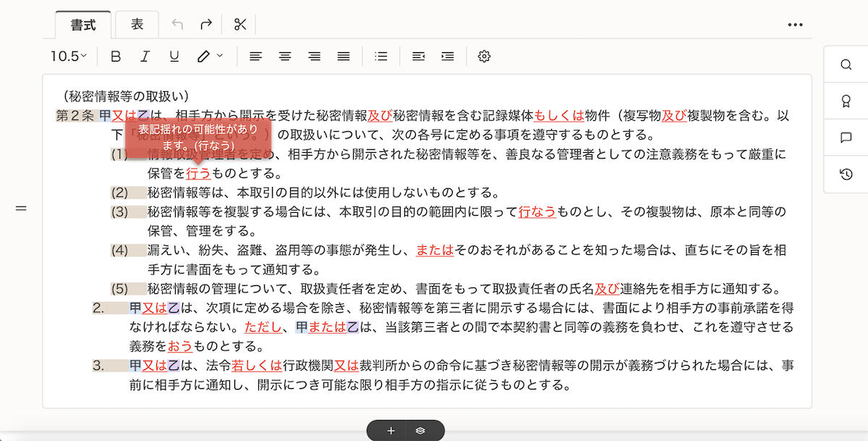
Task: Click paragraph number 2.
Action: [x=98, y=308]
